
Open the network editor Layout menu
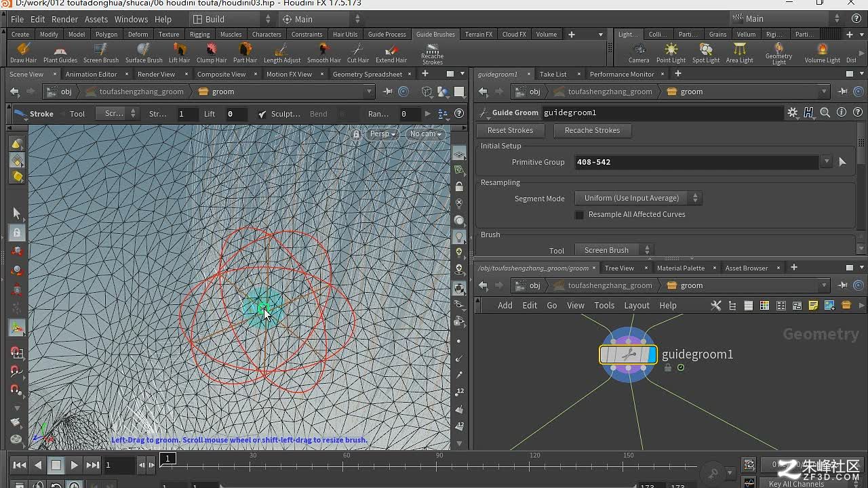tap(637, 306)
